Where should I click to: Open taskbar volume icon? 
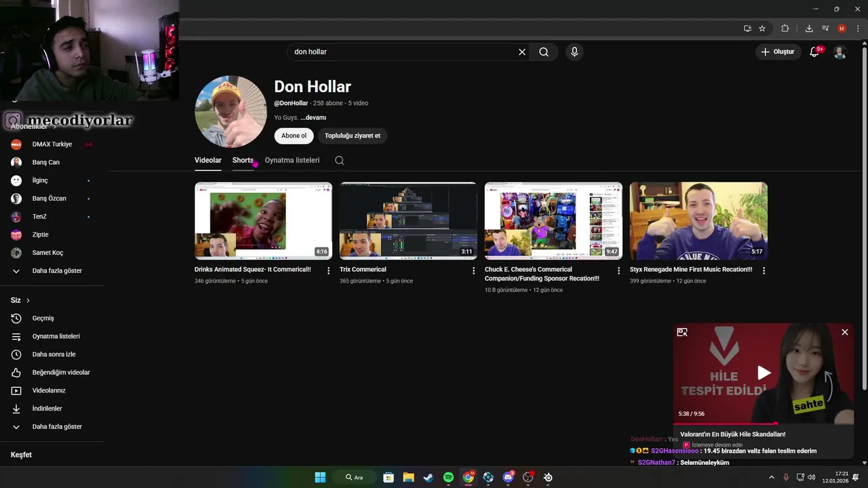pos(812,477)
